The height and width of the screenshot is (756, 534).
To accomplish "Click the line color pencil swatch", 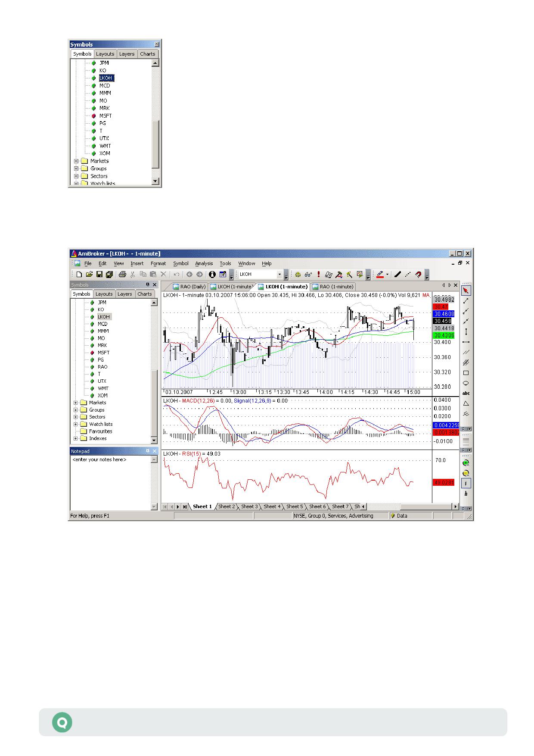I will 380,274.
